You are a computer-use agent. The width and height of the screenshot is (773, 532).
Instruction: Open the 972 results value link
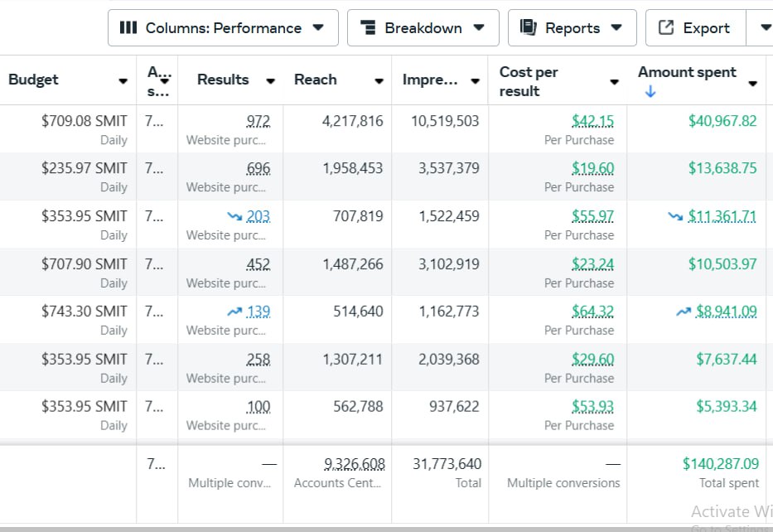258,122
